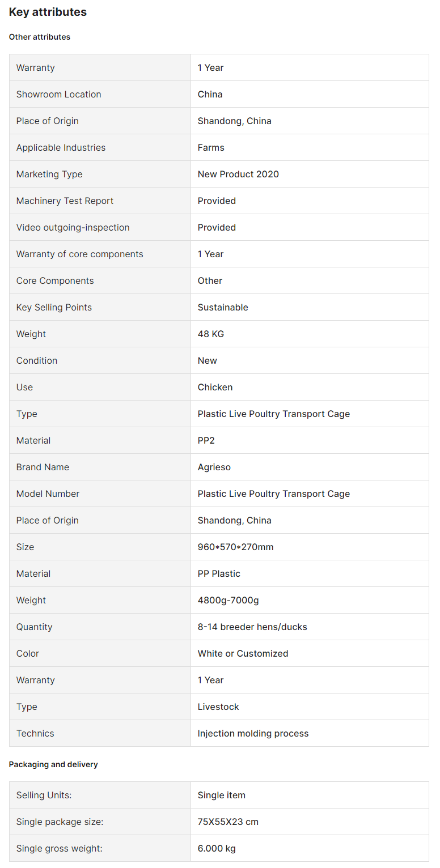Screen dimensions: 440x868
Task: Click the 8-14 breeder hens/ducks quantity
Action: [x=252, y=627]
